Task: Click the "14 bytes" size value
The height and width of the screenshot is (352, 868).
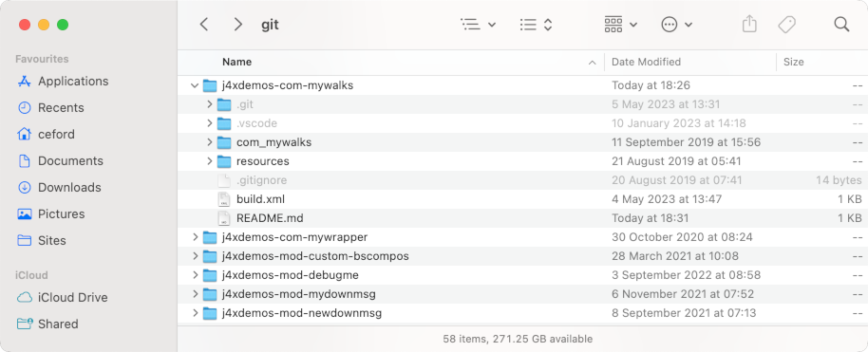Action: [x=839, y=180]
